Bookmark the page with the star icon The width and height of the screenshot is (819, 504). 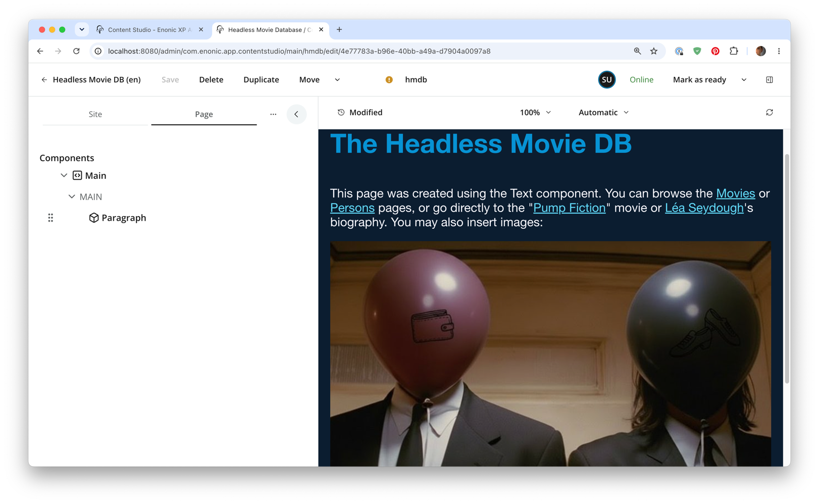[x=654, y=51]
